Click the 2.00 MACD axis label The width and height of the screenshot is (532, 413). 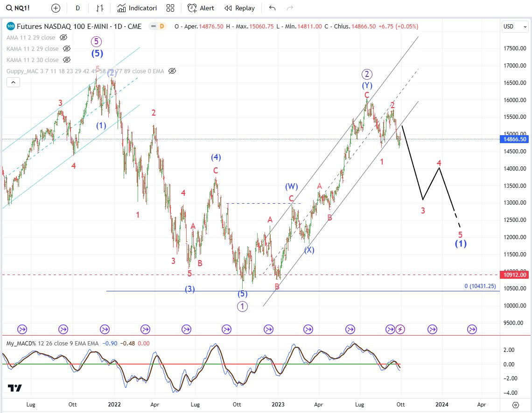point(509,350)
